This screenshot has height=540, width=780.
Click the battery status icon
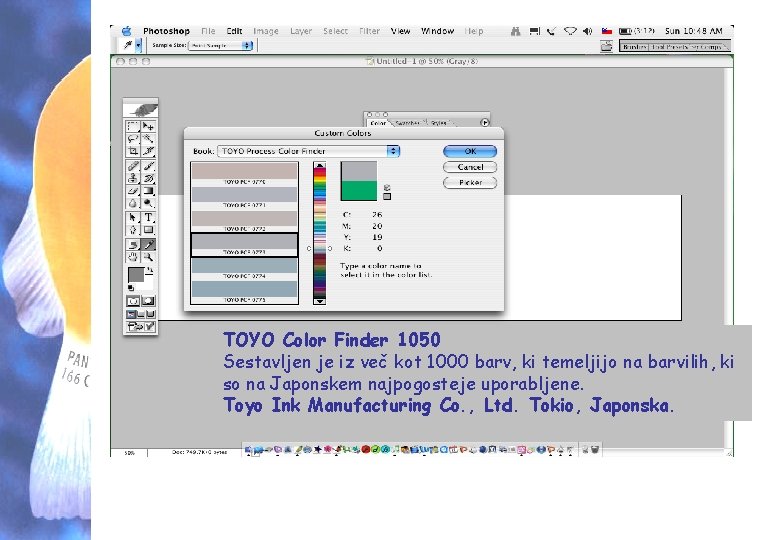(625, 31)
